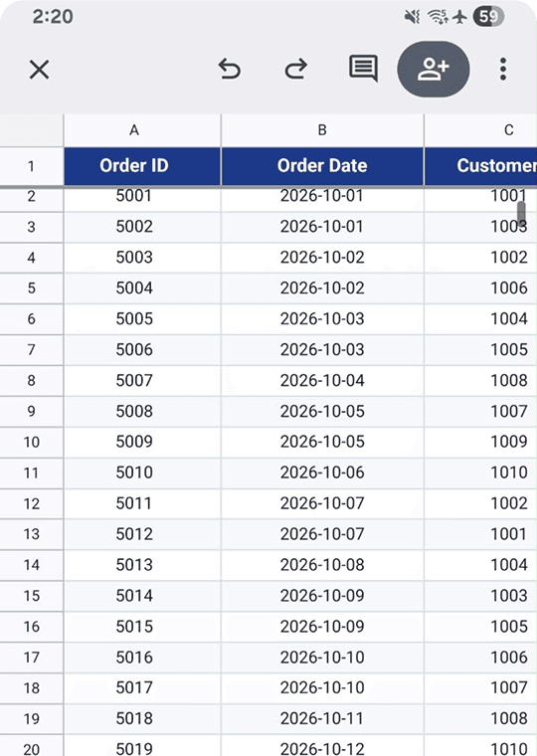Select customer 1002 in order 5003's row
The height and width of the screenshot is (756, 537).
[480, 258]
